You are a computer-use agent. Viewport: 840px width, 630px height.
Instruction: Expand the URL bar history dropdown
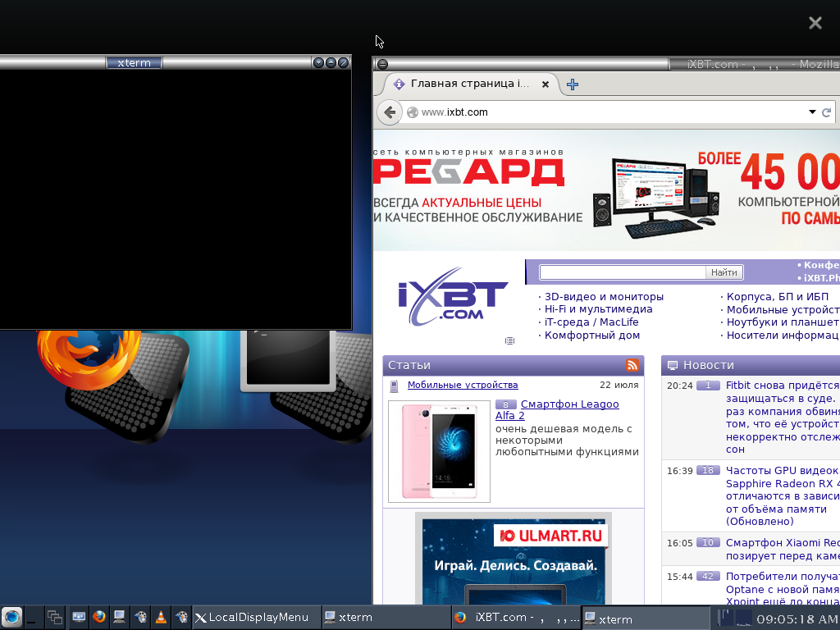(x=812, y=112)
